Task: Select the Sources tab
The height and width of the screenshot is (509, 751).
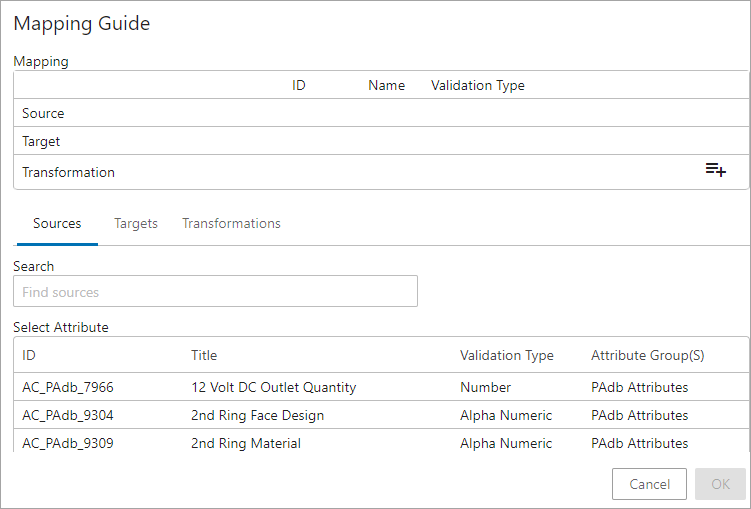Action: click(x=57, y=224)
